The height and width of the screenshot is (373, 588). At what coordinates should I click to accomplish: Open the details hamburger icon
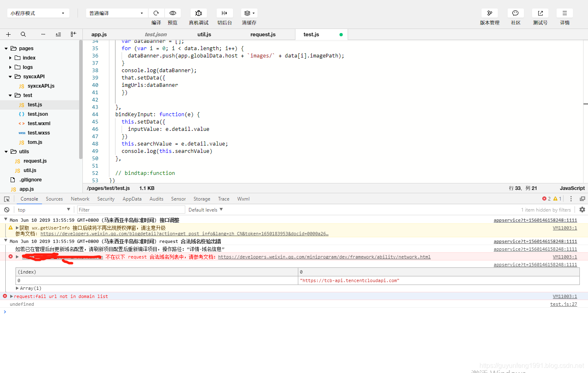pyautogui.click(x=565, y=13)
